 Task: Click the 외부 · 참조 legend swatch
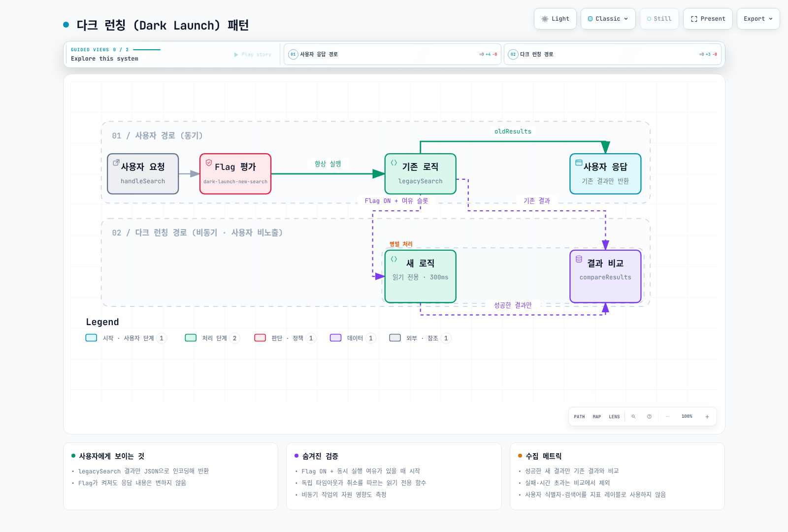(x=395, y=338)
